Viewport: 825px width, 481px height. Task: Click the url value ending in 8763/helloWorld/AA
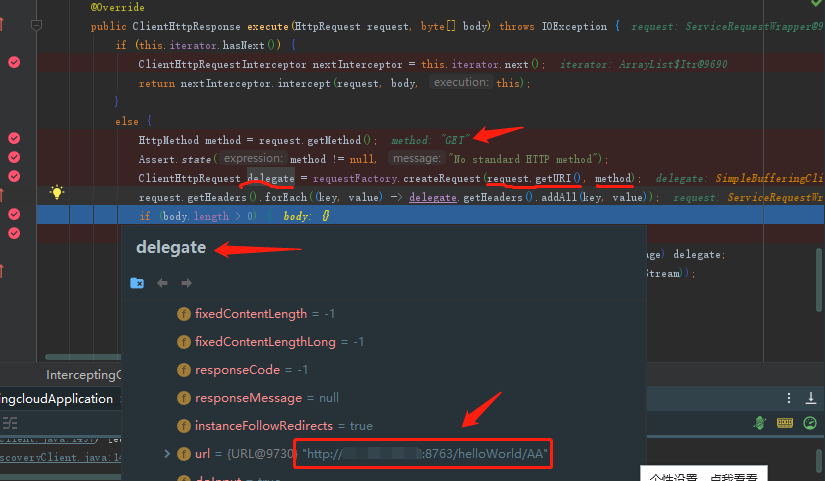tap(425, 453)
